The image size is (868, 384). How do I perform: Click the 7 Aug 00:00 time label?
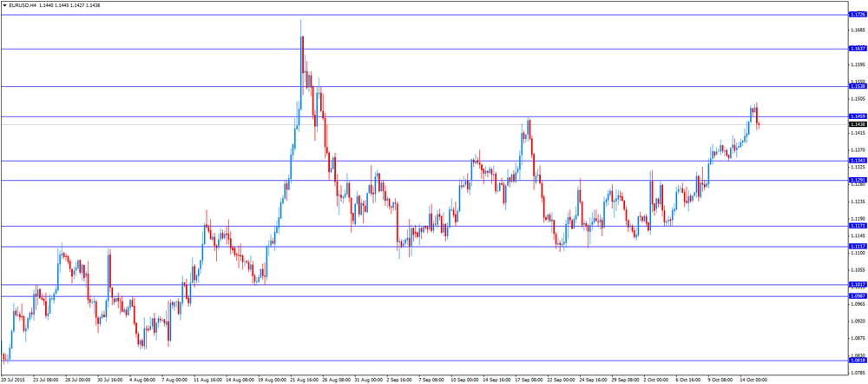(x=174, y=381)
